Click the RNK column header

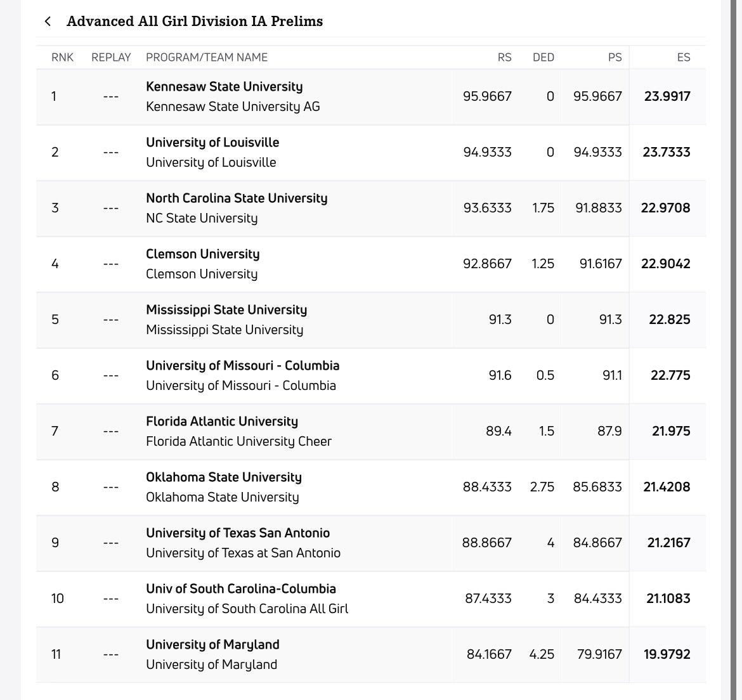point(62,58)
